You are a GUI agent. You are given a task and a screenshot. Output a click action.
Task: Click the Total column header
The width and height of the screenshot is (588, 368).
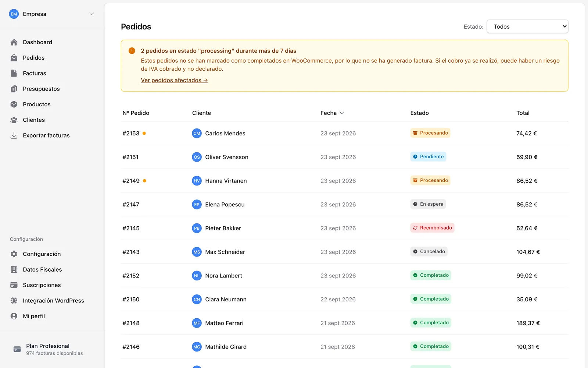[x=523, y=113]
